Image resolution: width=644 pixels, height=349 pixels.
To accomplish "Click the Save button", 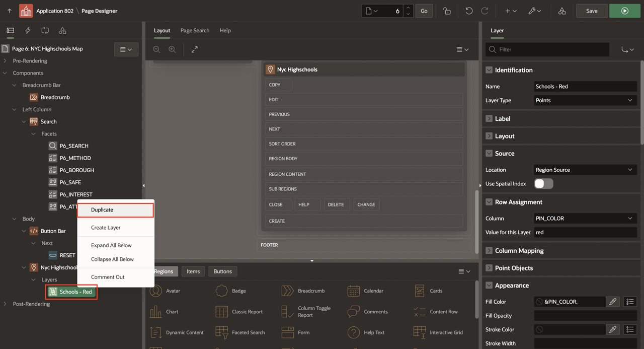I will pos(592,11).
